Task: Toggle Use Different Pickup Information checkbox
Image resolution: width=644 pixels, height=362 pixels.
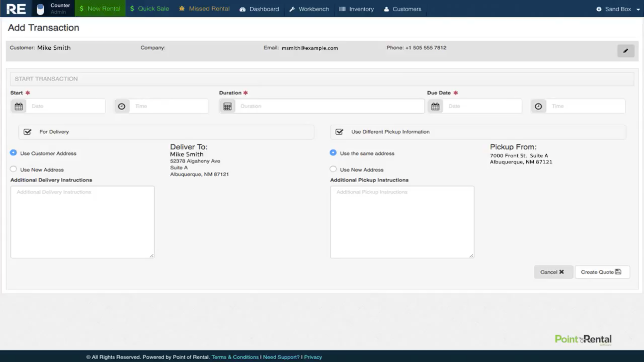Action: pyautogui.click(x=339, y=132)
